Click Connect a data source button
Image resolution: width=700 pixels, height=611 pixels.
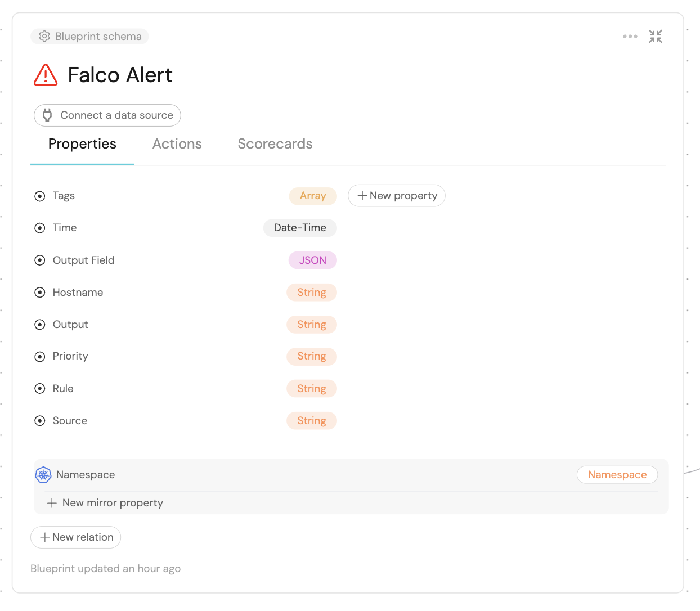107,115
